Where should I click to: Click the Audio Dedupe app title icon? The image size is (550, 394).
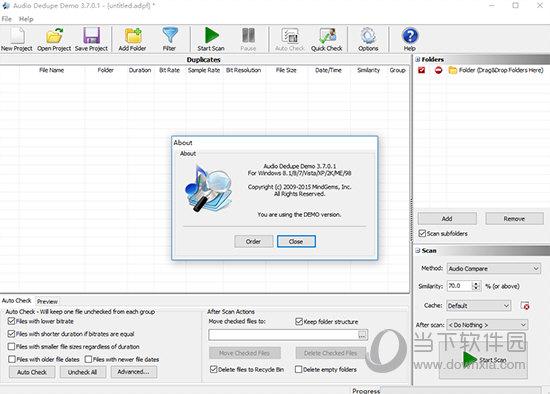point(6,6)
